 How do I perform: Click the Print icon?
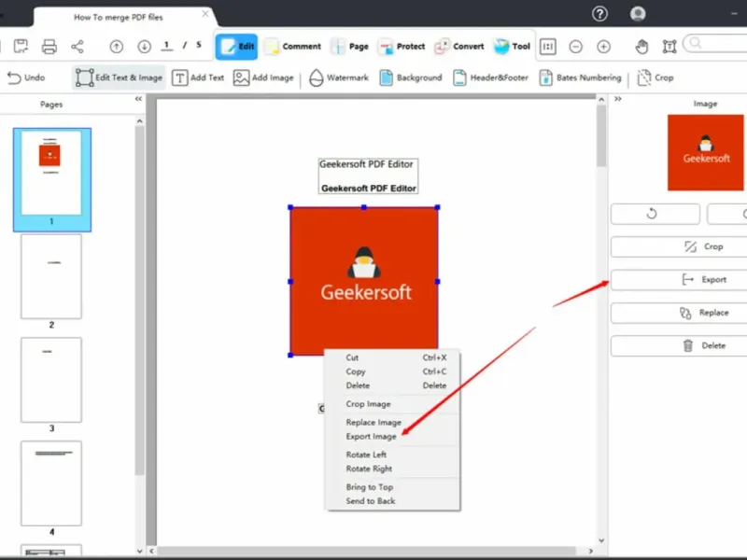tap(49, 46)
